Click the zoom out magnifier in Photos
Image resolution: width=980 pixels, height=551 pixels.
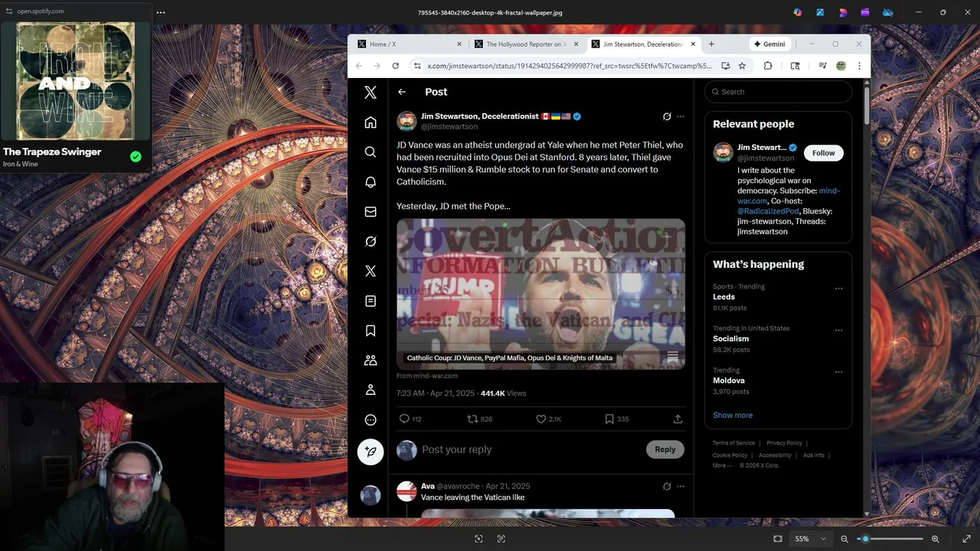(x=844, y=539)
